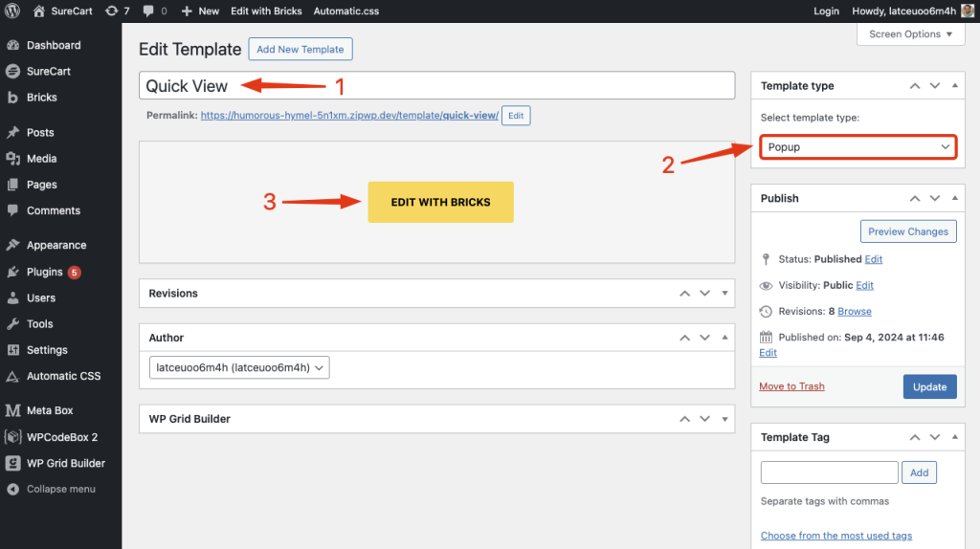Click the Posts pin icon in the sidebar
Image resolution: width=980 pixels, height=549 pixels.
pyautogui.click(x=13, y=132)
